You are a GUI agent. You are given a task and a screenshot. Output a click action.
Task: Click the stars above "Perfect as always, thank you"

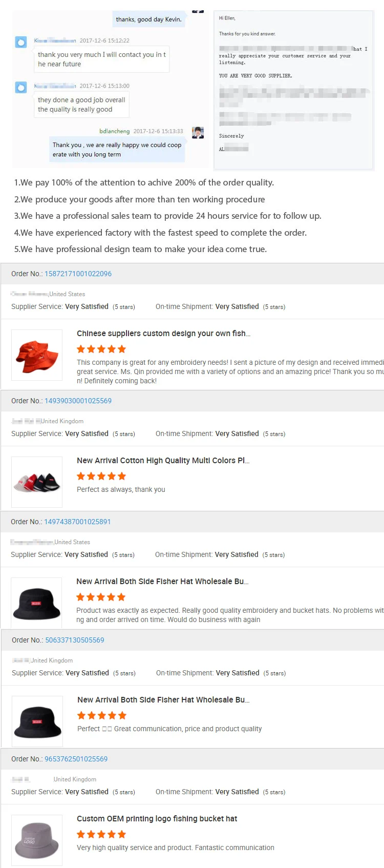[101, 477]
